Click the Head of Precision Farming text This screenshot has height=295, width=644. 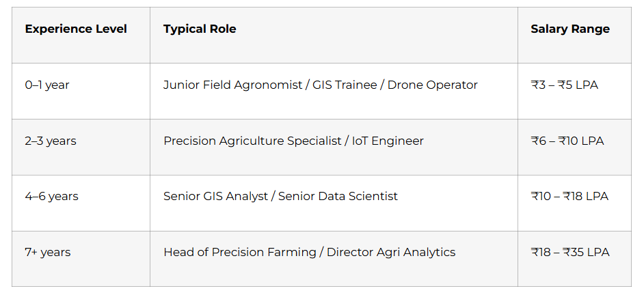pos(237,252)
